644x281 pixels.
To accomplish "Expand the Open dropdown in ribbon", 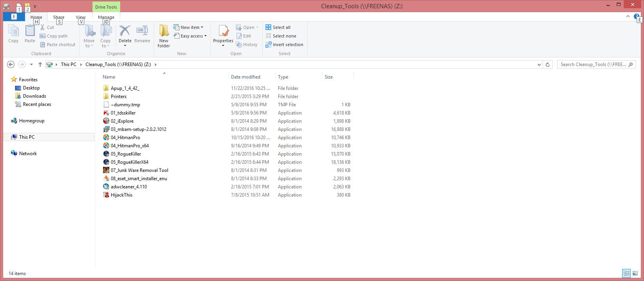I will click(247, 27).
